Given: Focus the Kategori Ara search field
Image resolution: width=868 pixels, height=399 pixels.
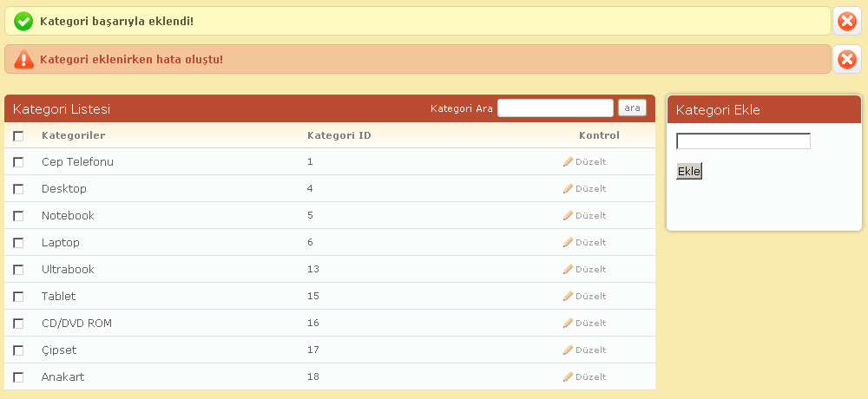Looking at the screenshot, I should tap(556, 108).
